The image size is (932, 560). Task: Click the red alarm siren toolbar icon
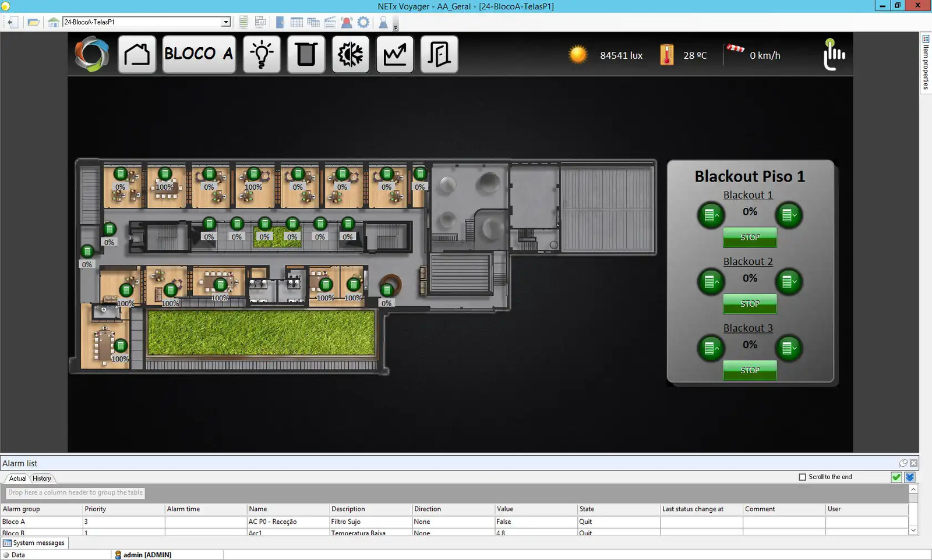pyautogui.click(x=347, y=22)
